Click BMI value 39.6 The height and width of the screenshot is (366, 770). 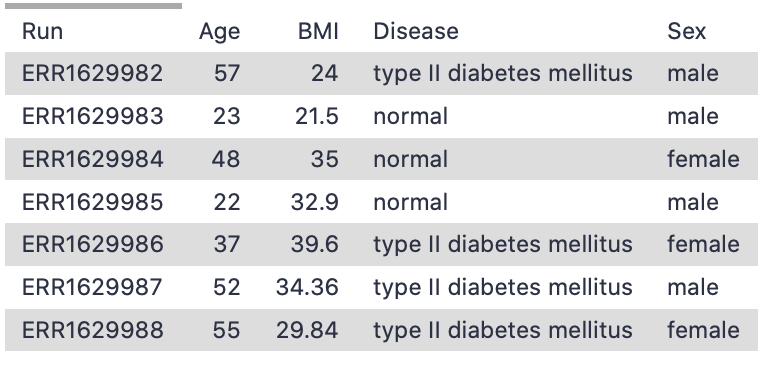click(x=315, y=244)
